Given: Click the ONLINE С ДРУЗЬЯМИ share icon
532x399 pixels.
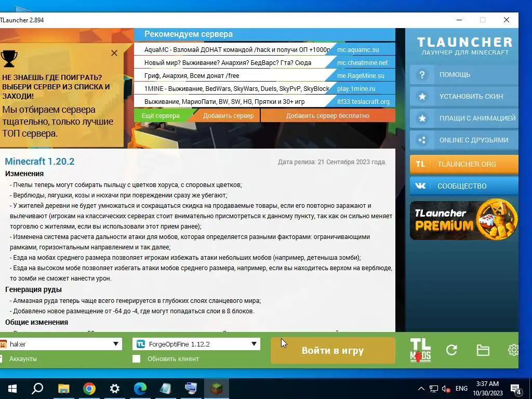Looking at the screenshot, I should point(422,140).
